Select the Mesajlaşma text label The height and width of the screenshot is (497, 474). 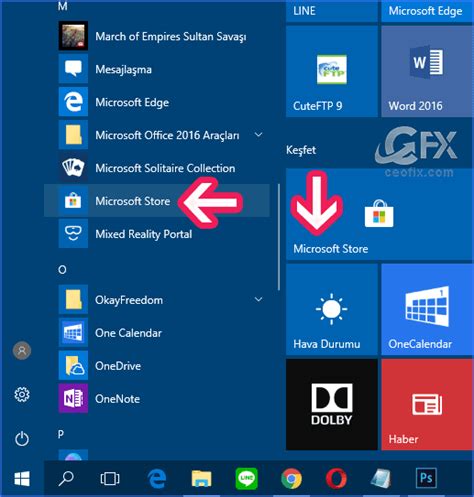click(x=124, y=70)
